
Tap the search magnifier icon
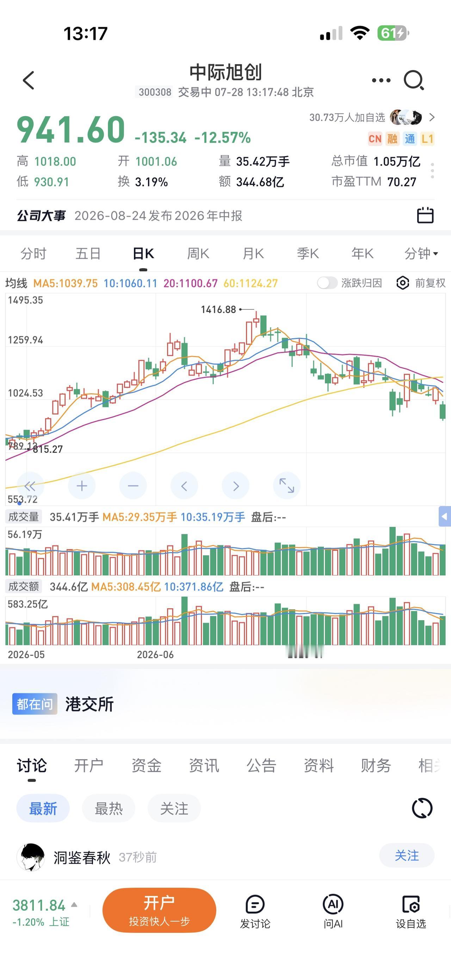point(414,80)
